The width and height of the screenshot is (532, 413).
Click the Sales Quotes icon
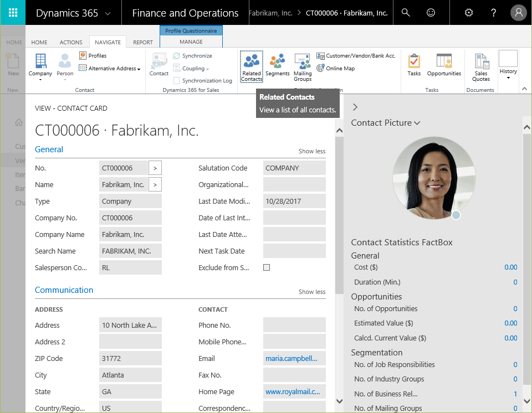click(481, 67)
